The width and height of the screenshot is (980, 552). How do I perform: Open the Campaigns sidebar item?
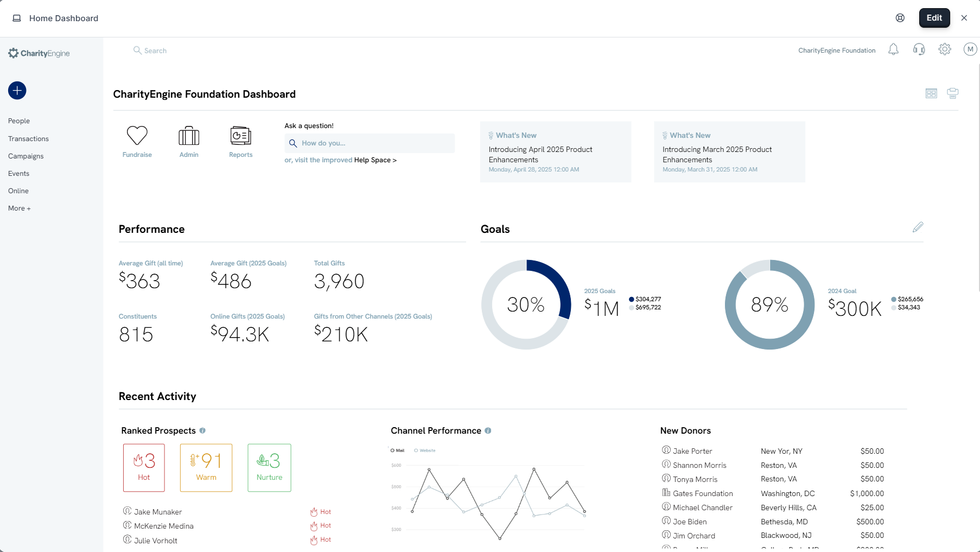(26, 156)
